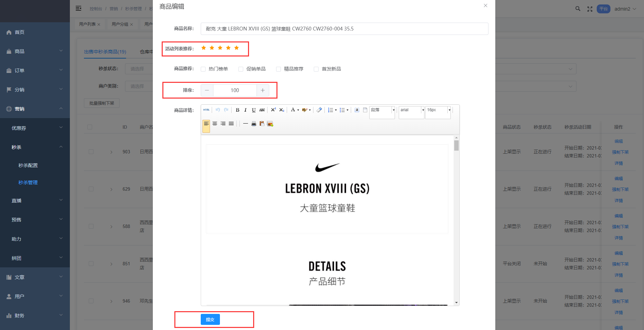Check the 热门榜单 checkbox

click(x=203, y=69)
